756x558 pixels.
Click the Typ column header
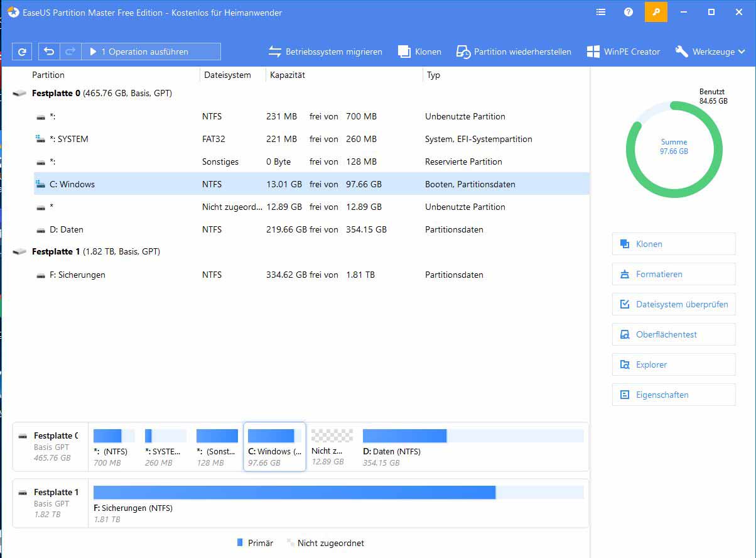pos(433,75)
